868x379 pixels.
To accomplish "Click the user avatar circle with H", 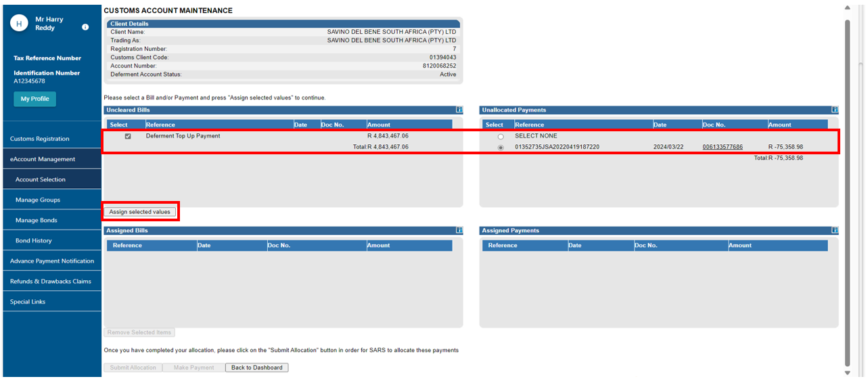I will click(18, 24).
